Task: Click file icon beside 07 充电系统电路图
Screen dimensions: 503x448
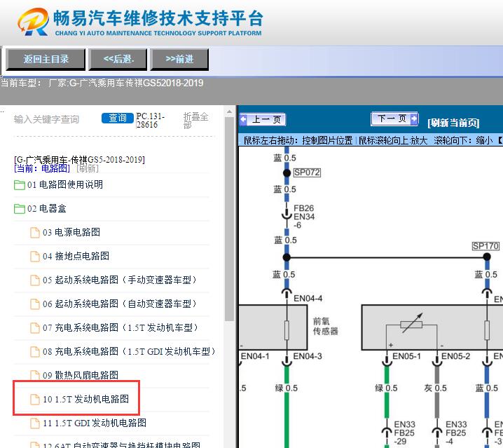Action: coord(35,328)
